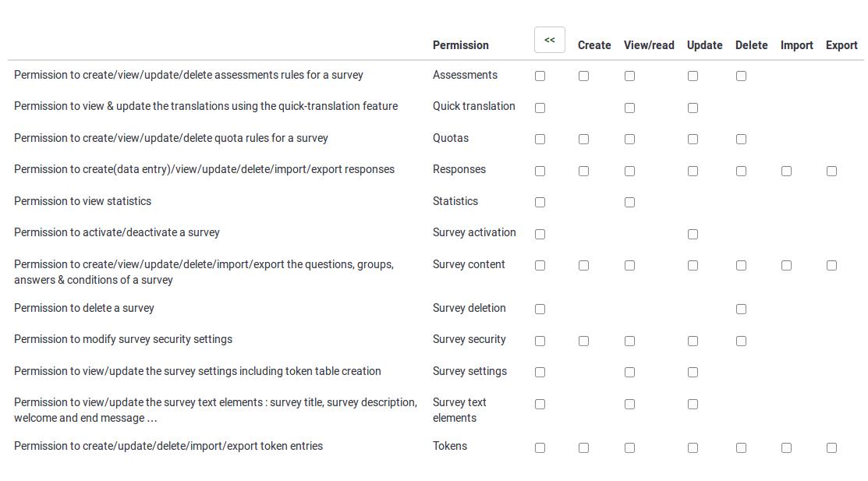Check Survey content Export checkbox
868x481 pixels.
[x=831, y=266]
